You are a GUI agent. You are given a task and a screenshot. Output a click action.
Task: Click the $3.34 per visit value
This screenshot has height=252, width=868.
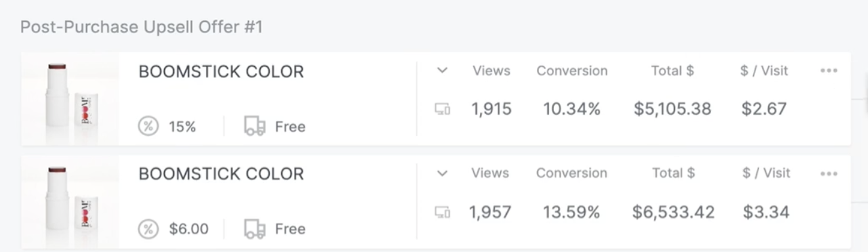click(766, 212)
